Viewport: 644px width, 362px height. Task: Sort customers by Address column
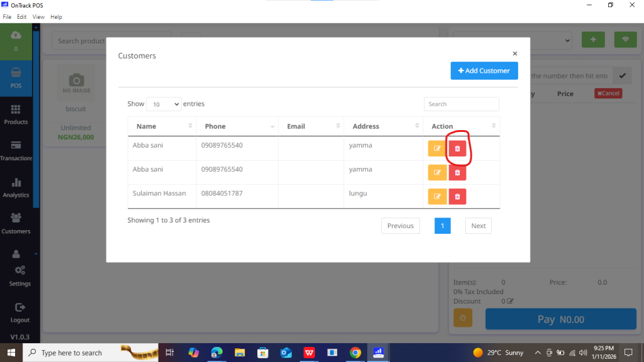[383, 126]
